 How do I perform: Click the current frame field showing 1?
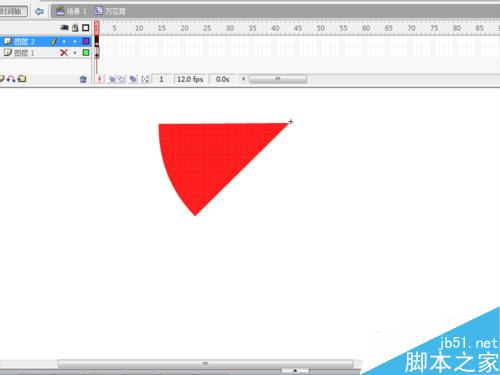pyautogui.click(x=161, y=79)
